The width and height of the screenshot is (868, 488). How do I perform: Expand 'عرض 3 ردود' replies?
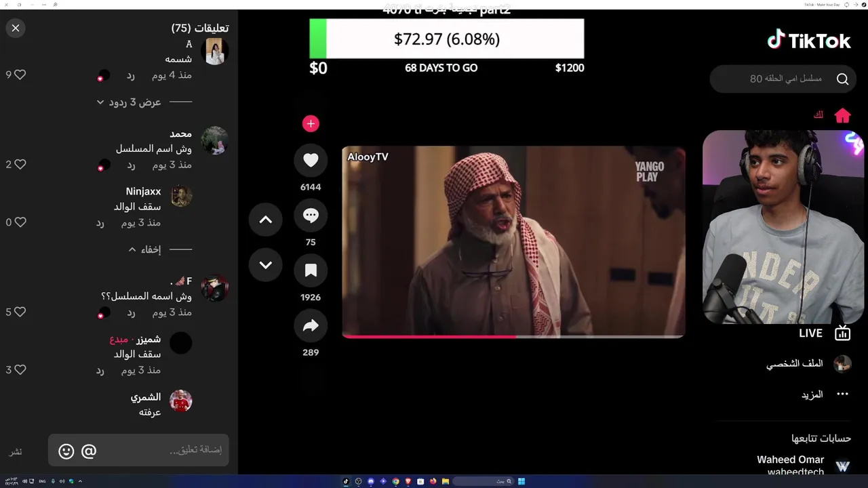(136, 102)
